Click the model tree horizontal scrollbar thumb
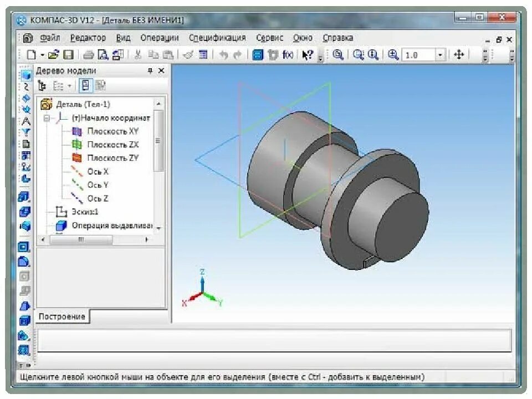Viewport: 532px width, 399px height. coord(81,239)
